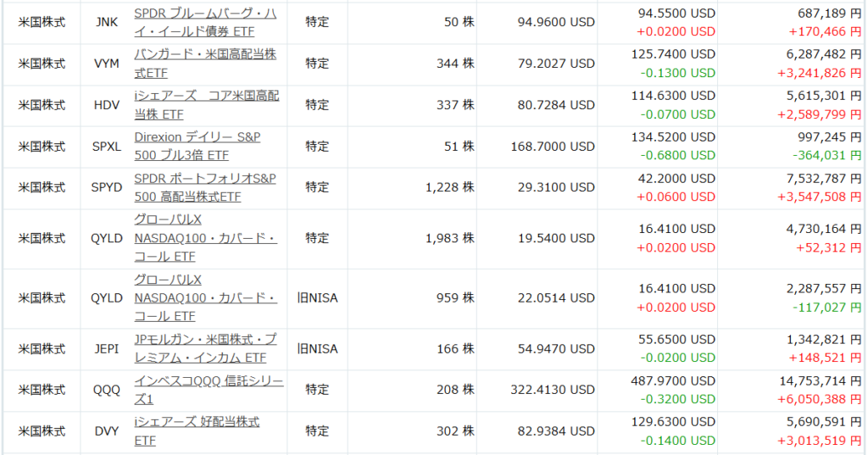Select the 82.9384 USD acquisition price
868x455 pixels.
click(556, 431)
